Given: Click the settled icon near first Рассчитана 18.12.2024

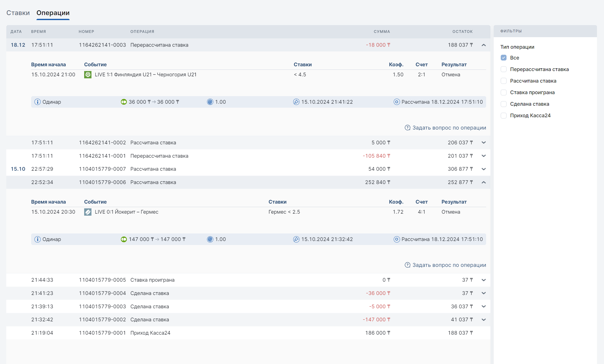Looking at the screenshot, I should [396, 102].
